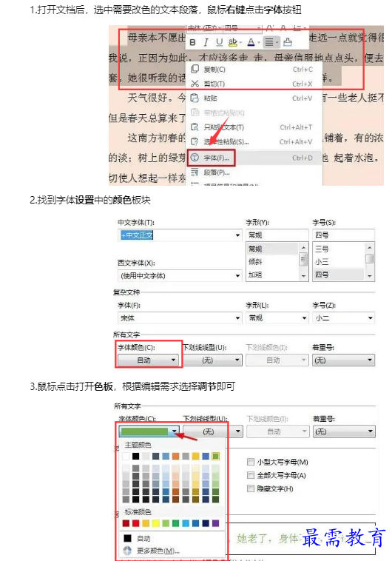The height and width of the screenshot is (561, 392).
Task: Pick yellow swatch under 标准颜色
Action: (155, 523)
